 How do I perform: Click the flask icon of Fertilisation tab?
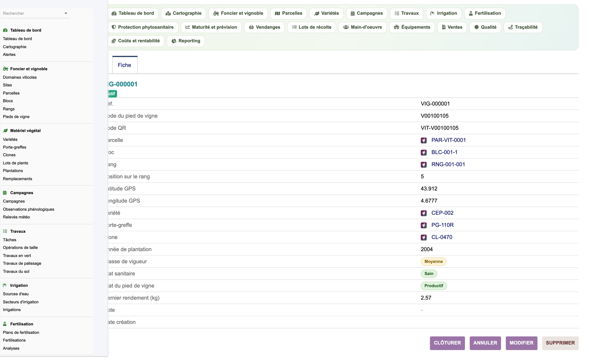[x=471, y=14]
